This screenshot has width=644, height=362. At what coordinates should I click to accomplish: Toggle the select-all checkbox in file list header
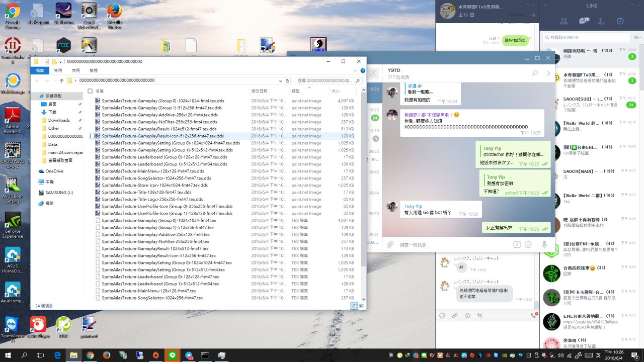[90, 91]
